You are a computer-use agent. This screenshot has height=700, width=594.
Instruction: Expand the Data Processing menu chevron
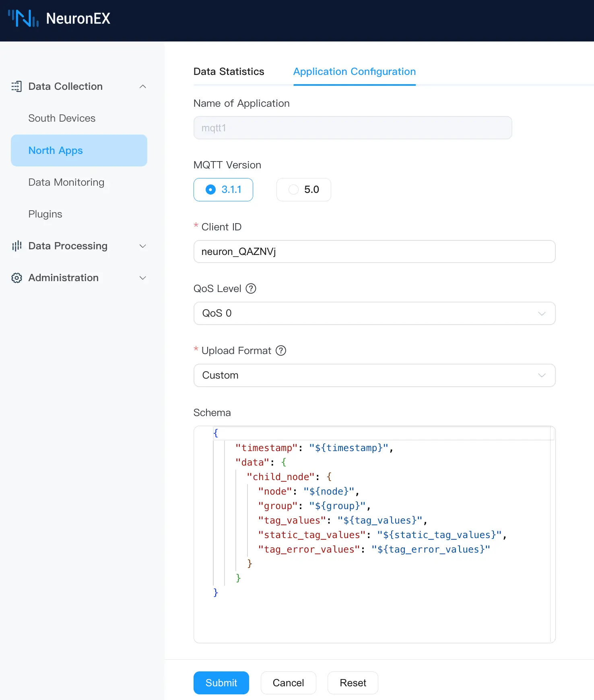142,246
